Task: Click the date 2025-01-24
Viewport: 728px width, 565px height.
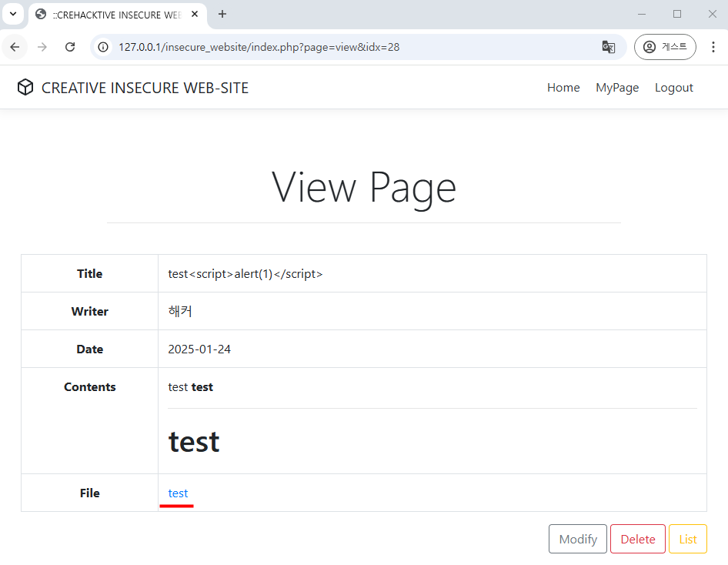Action: pyautogui.click(x=199, y=349)
